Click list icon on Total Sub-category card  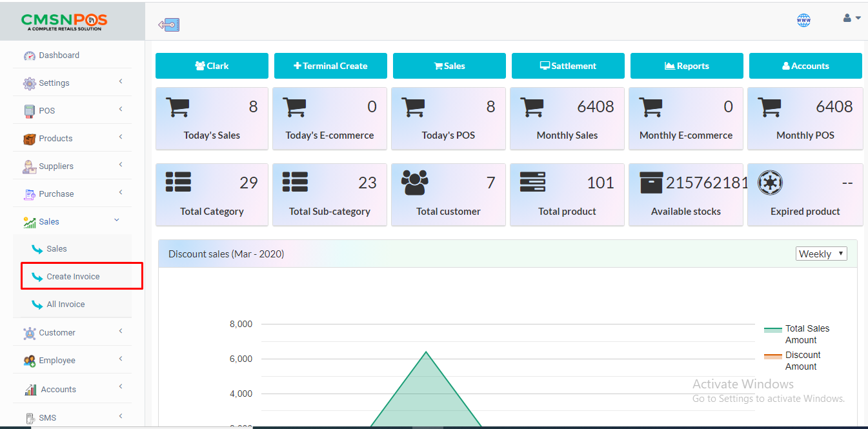coord(295,182)
